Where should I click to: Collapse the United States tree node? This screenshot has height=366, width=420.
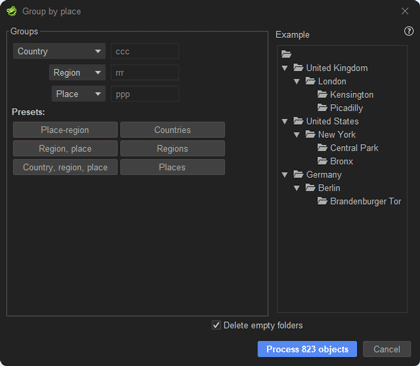(285, 121)
